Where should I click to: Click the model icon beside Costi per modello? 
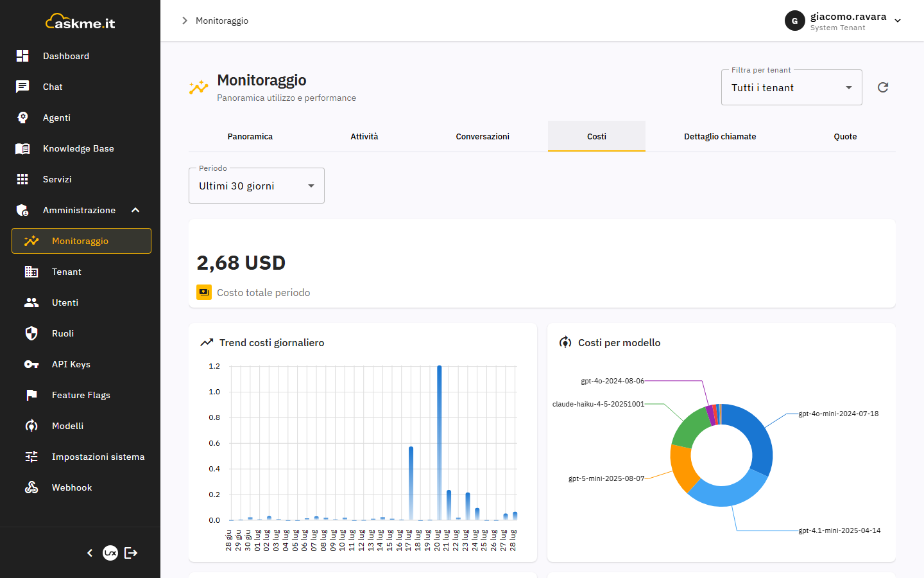[565, 342]
